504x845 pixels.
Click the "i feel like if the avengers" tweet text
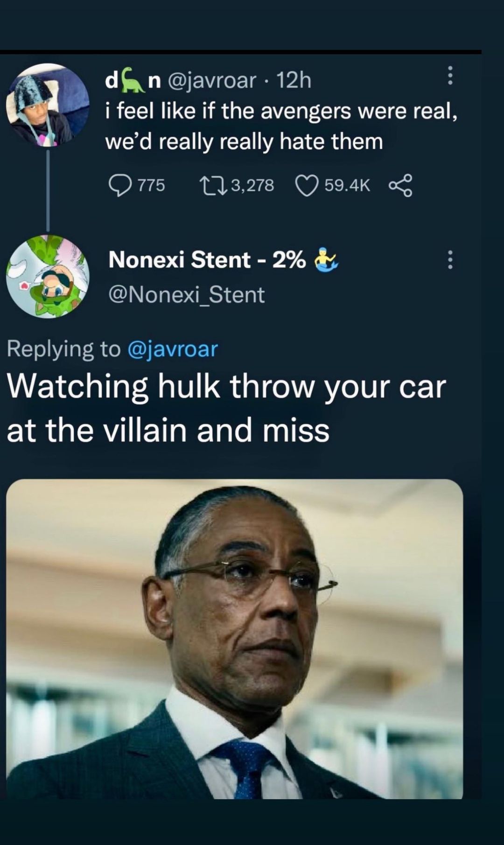click(x=280, y=126)
